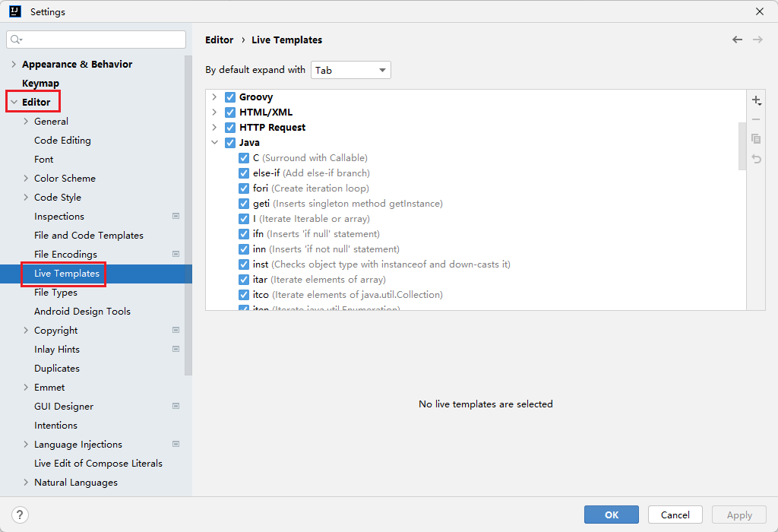This screenshot has width=778, height=532.
Task: Uncheck the Groovy templates checkbox
Action: (x=230, y=97)
